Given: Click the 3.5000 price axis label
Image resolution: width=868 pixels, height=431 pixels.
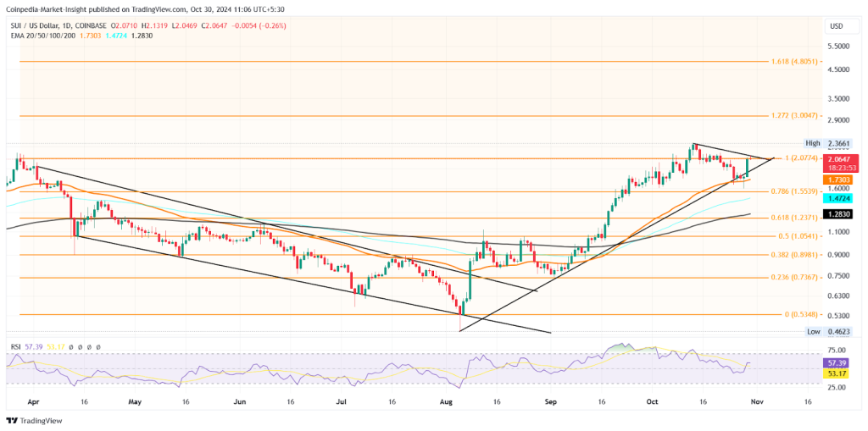Looking at the screenshot, I should tap(838, 99).
